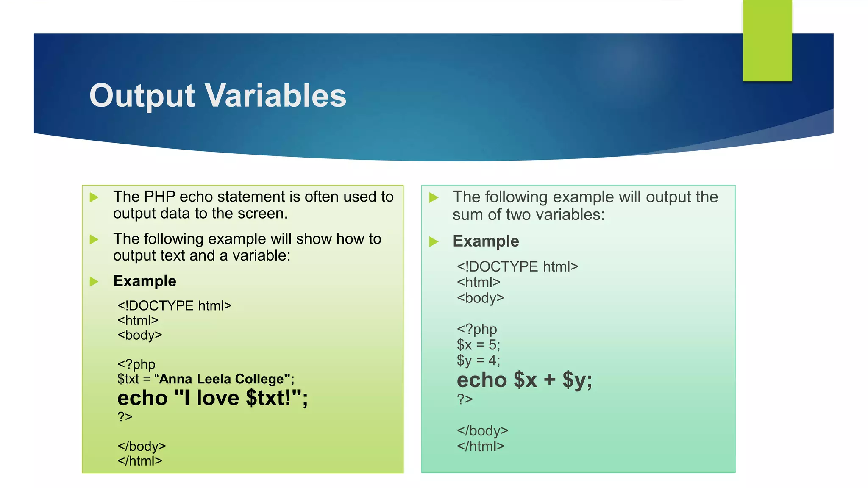The height and width of the screenshot is (488, 868).
Task: Click the bullet arrow beside right 'Example' heading
Action: click(434, 242)
